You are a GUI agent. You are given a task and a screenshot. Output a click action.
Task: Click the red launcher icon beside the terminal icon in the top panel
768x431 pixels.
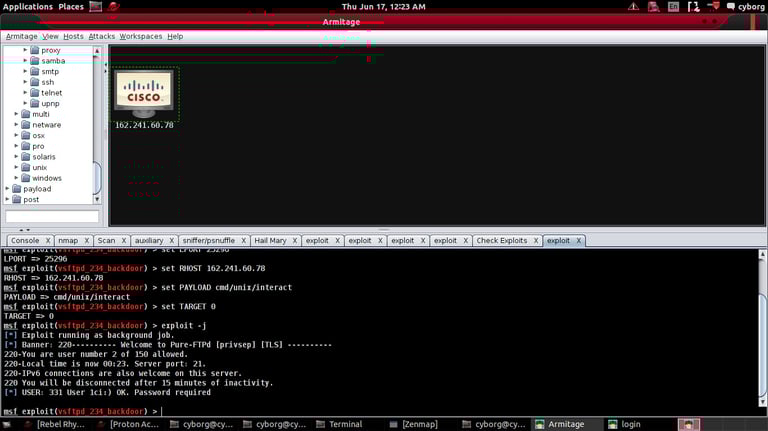pyautogui.click(x=114, y=6)
